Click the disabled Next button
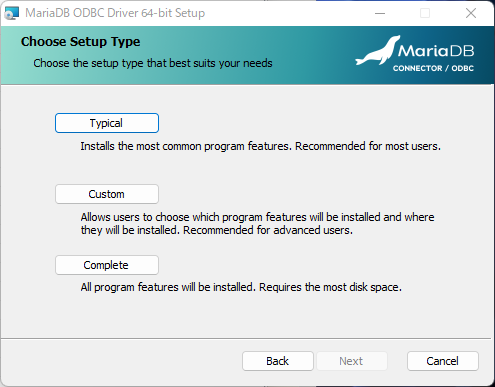This screenshot has height=387, width=495. coord(351,361)
